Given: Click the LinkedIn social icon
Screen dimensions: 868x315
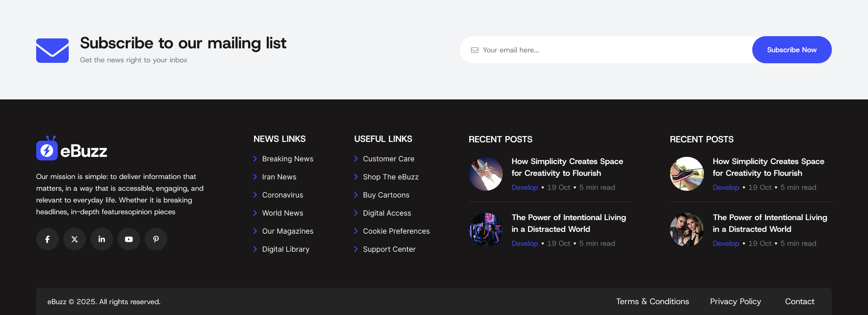Looking at the screenshot, I should [102, 239].
